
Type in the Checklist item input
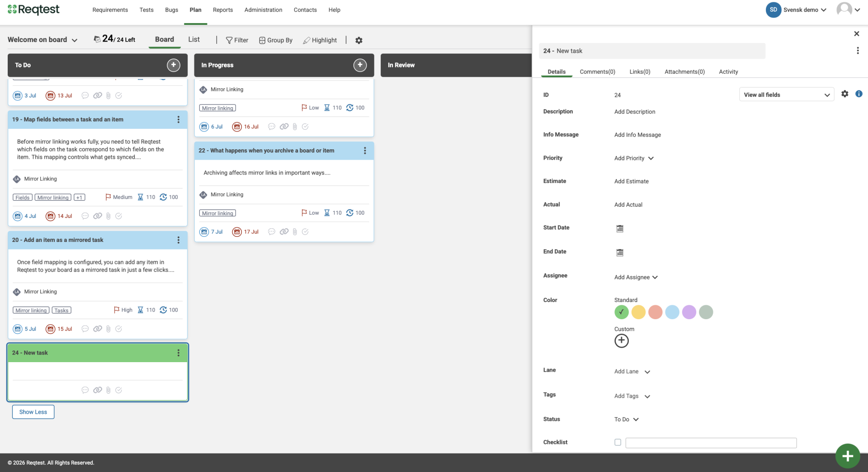711,443
